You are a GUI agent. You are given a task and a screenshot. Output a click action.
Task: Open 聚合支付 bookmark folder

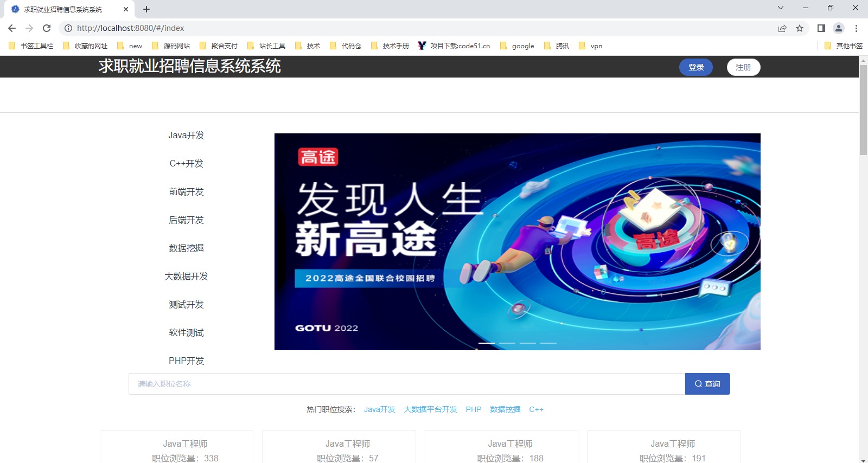click(x=219, y=46)
